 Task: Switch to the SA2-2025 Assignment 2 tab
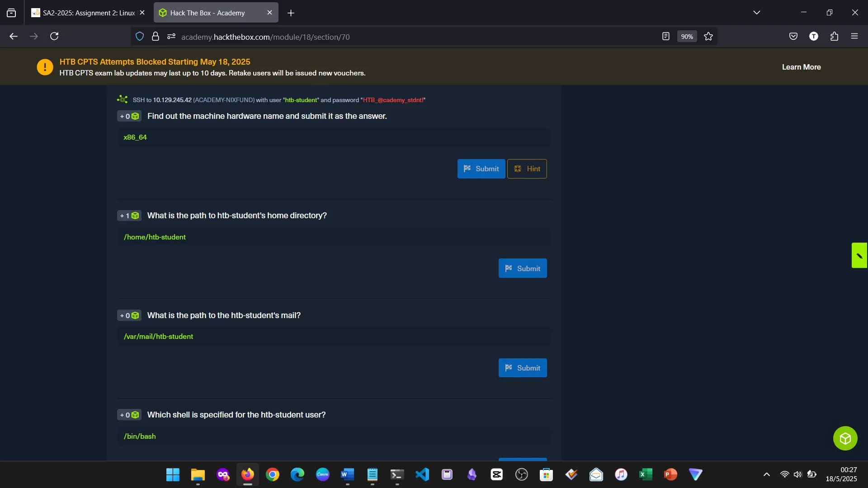click(81, 13)
